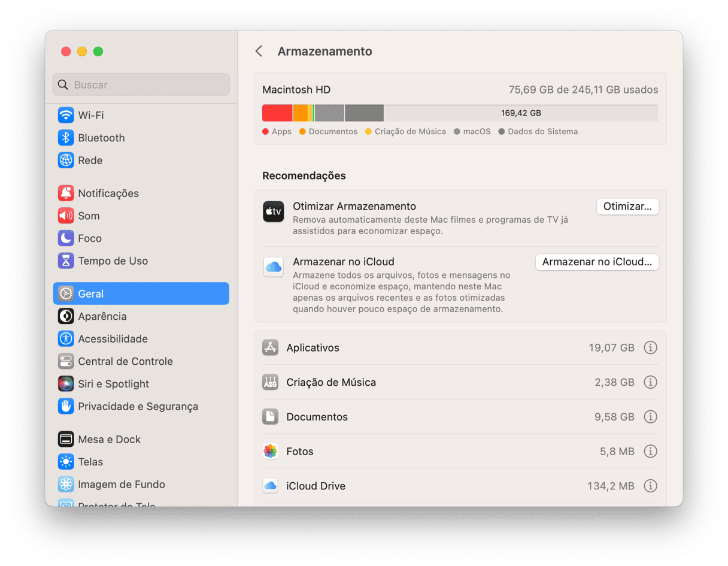Show info for Aplicativos storage
Viewport: 728px width, 566px height.
click(x=650, y=348)
